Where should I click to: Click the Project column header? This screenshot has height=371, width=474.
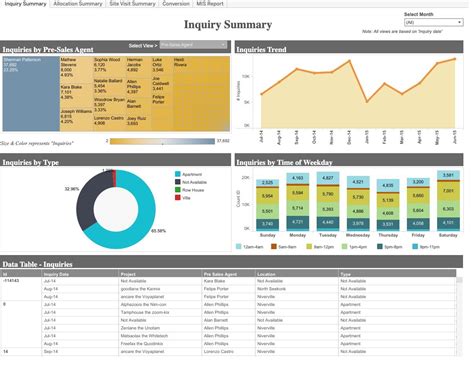(x=160, y=274)
